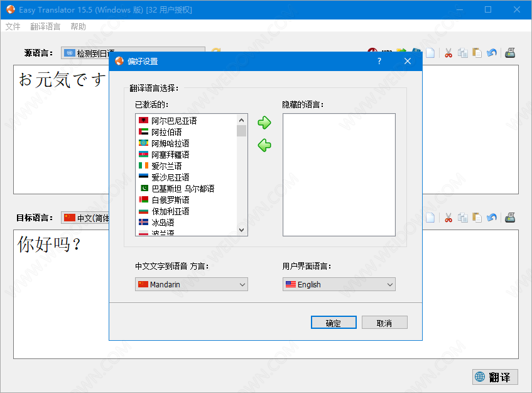Open the source language detection dropdown
Image resolution: width=532 pixels, height=393 pixels.
coord(133,53)
